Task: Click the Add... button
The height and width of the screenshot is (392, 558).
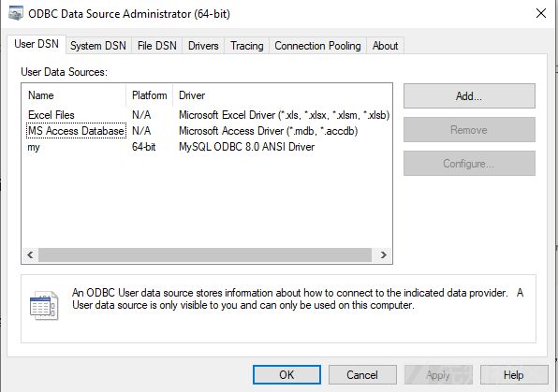Action: (x=469, y=96)
